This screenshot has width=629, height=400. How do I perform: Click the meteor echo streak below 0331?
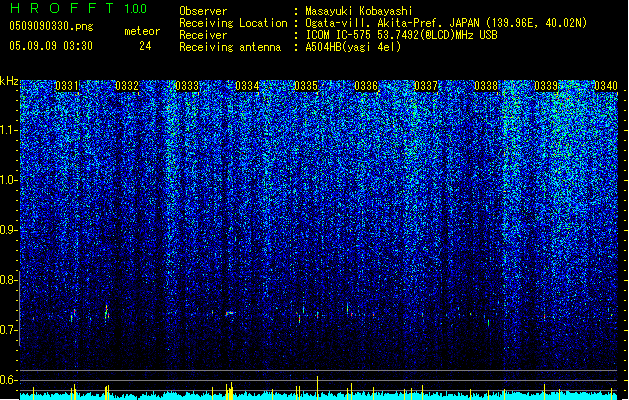tap(74, 313)
